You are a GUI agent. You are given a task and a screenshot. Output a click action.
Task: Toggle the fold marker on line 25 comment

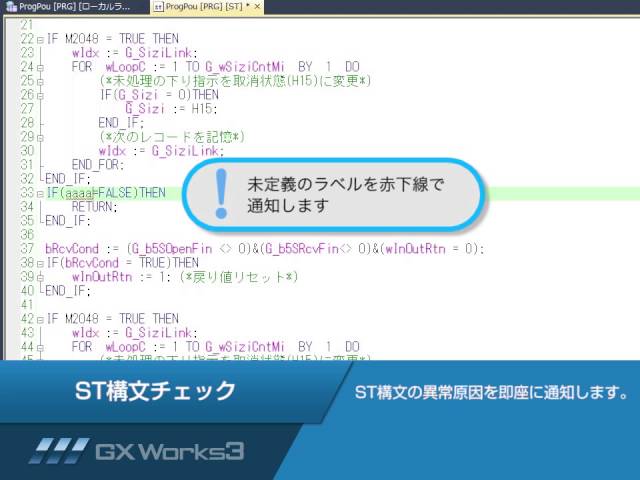(40, 82)
